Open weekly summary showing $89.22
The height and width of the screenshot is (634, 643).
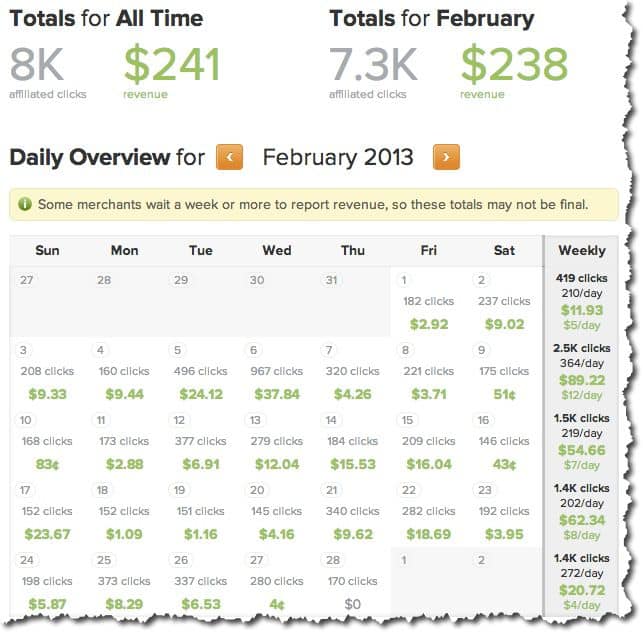point(581,371)
